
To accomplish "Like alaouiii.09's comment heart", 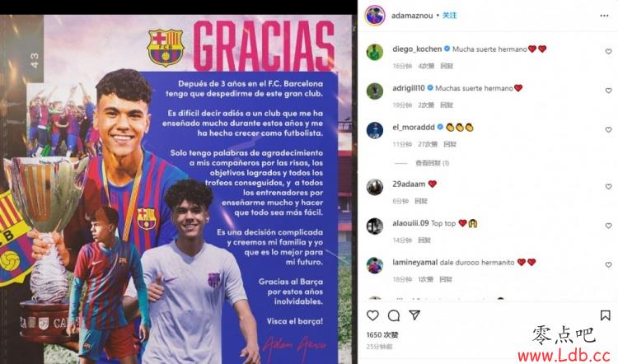I will pyautogui.click(x=608, y=226).
